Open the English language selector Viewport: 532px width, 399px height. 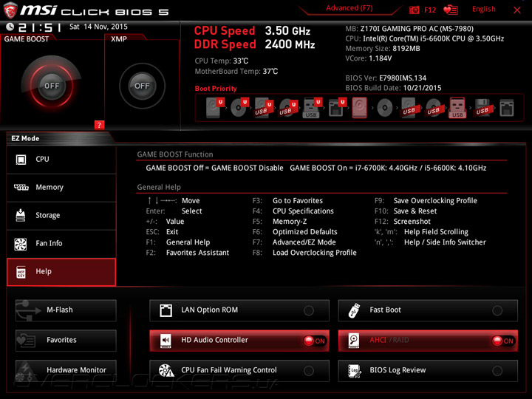click(483, 9)
